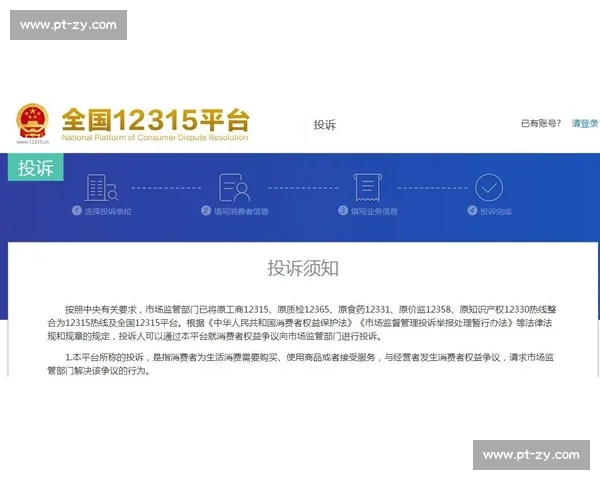Image resolution: width=600 pixels, height=480 pixels.
Task: Click paragraph starting 按照中央有关要求
Action: pos(301,323)
